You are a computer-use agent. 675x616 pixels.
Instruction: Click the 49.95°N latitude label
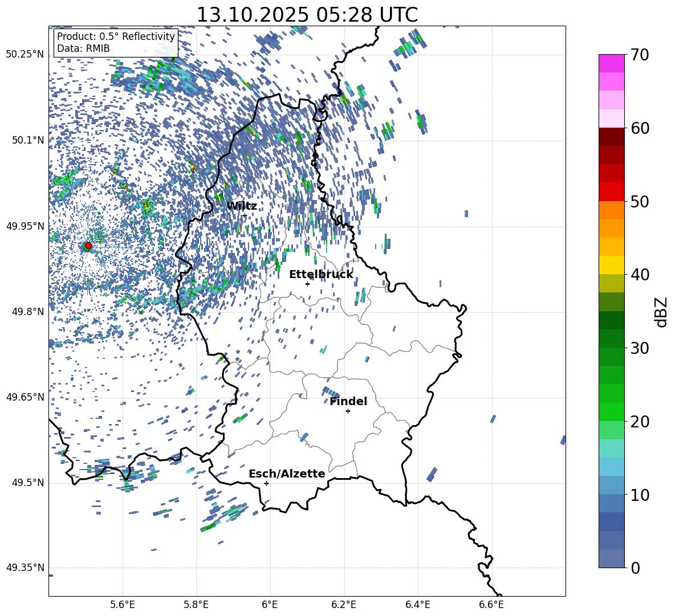25,226
